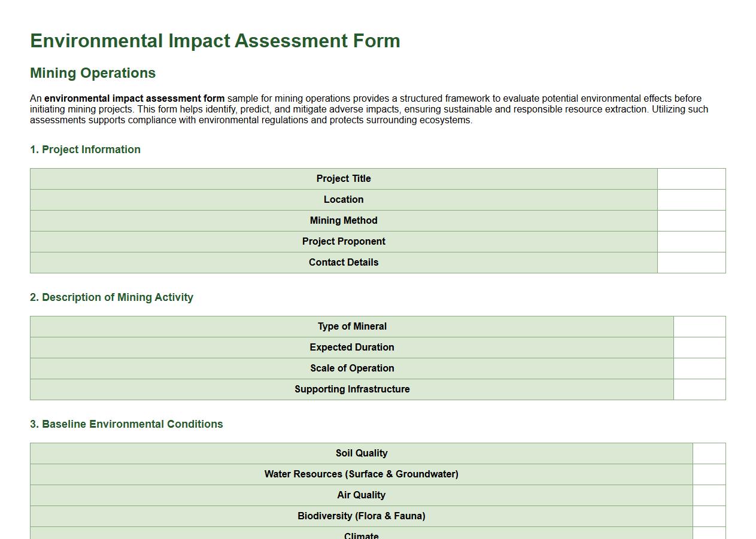Screen dimensions: 756x539
Task: Click the Soil Quality answer cell
Action: click(709, 453)
